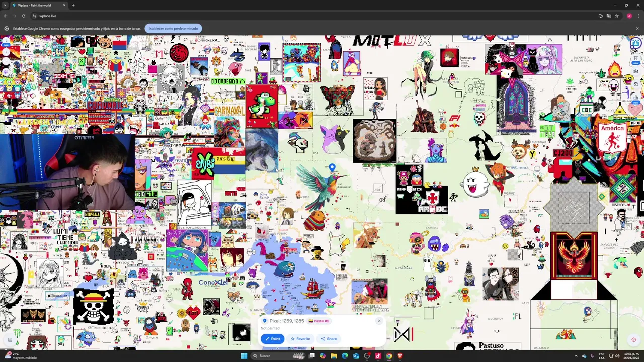Click the Pasto #5 region chip
644x362 pixels.
pos(319,321)
